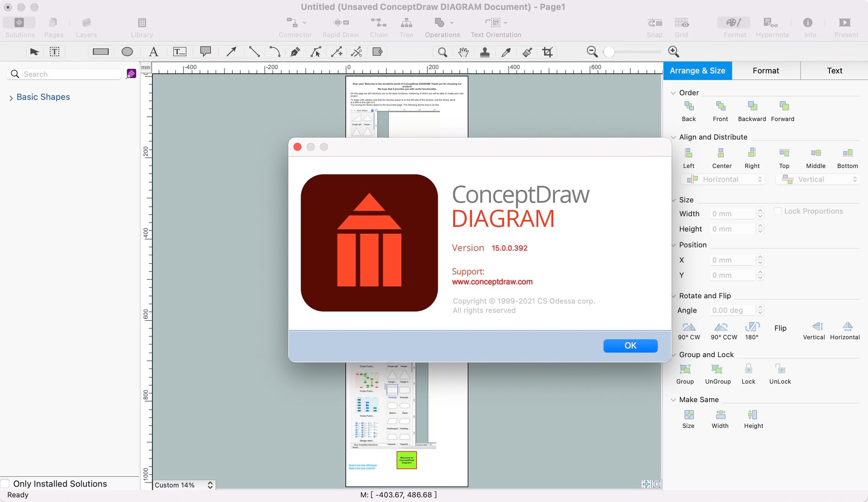
Task: Select the Chain connection mode
Action: [x=378, y=27]
